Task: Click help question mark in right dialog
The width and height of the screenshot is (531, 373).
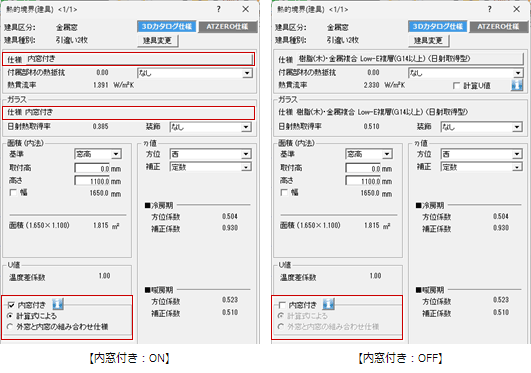Action: pyautogui.click(x=490, y=9)
